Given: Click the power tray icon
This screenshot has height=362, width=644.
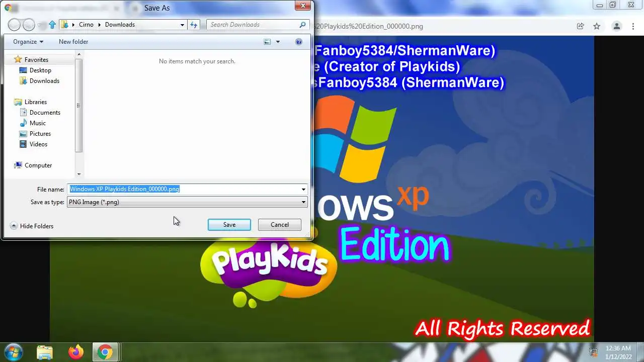Looking at the screenshot, I should click(x=593, y=352).
